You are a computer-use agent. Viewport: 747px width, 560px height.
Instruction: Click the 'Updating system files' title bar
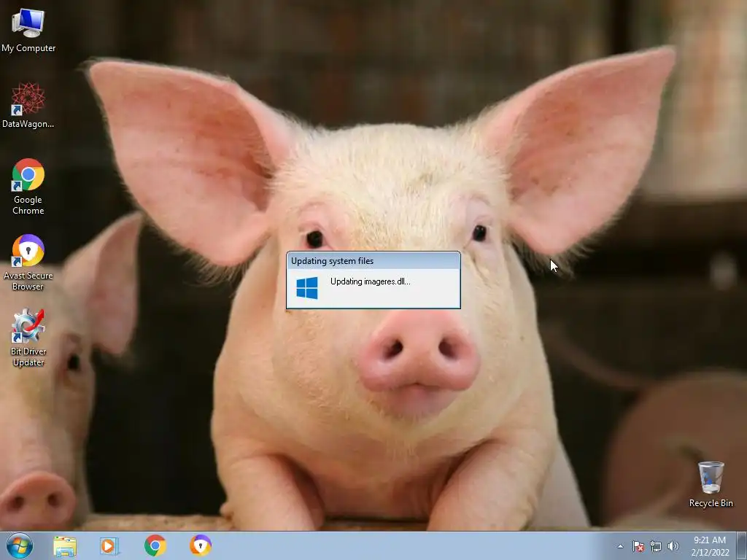[x=373, y=261]
